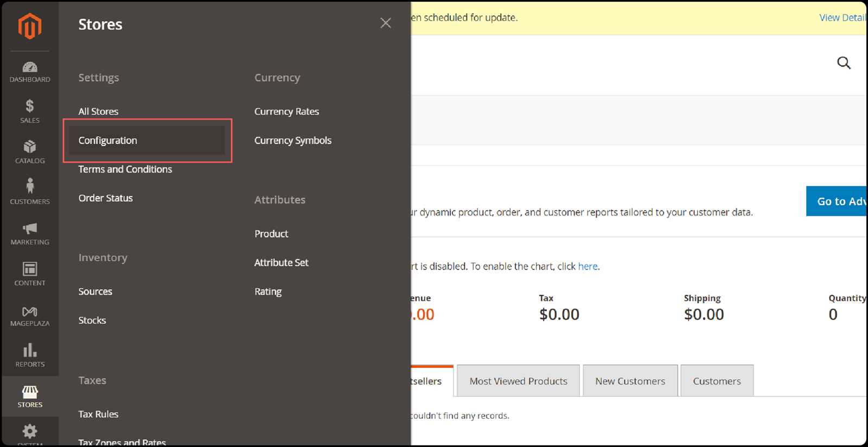Open the Catalog sidebar menu

click(x=30, y=152)
